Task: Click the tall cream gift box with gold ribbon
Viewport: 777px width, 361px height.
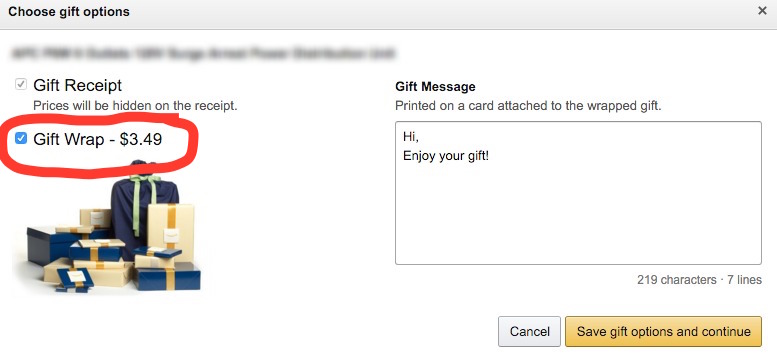Action: point(171,228)
